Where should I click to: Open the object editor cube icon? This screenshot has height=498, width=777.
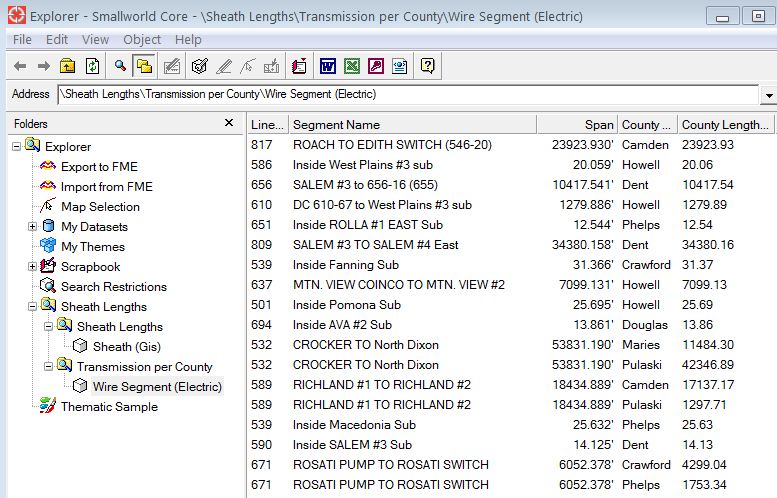[x=199, y=66]
